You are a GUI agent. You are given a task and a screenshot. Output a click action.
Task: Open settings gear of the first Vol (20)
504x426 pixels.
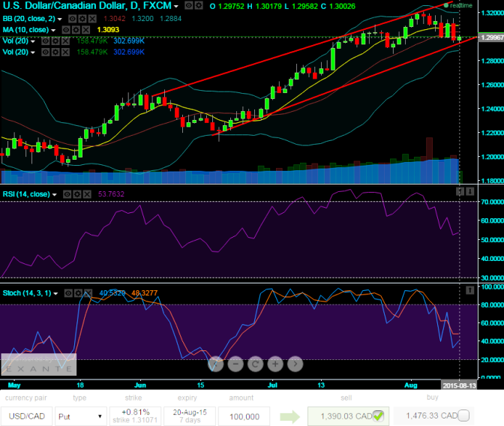55,40
